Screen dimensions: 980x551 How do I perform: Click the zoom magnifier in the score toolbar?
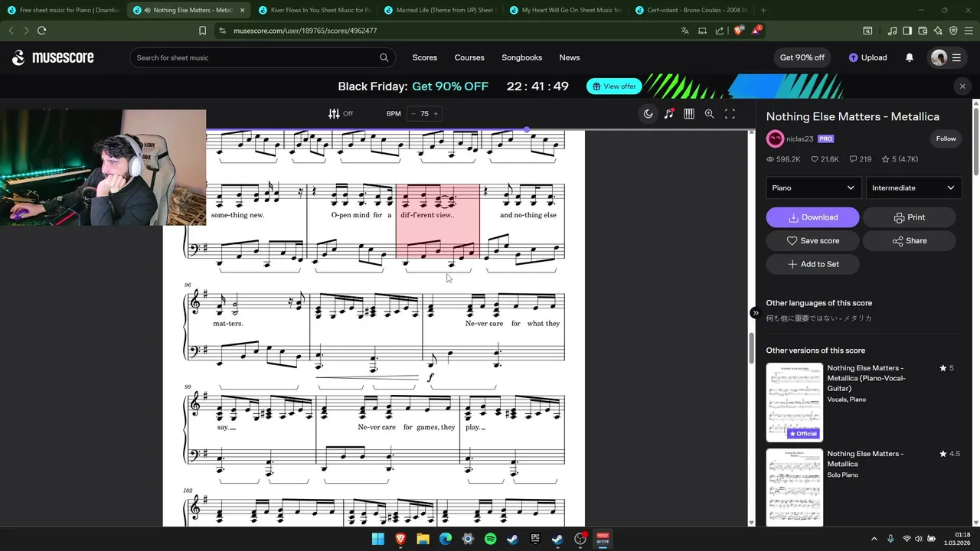[710, 113]
